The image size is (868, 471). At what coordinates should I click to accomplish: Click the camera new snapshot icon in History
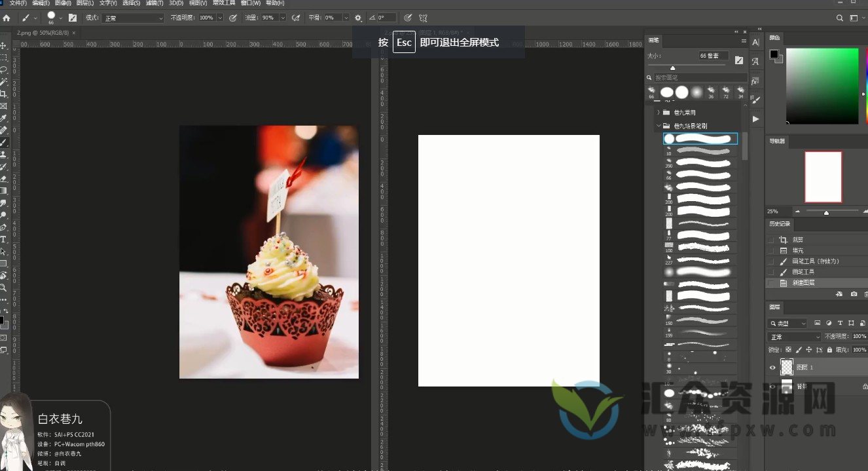(x=854, y=294)
